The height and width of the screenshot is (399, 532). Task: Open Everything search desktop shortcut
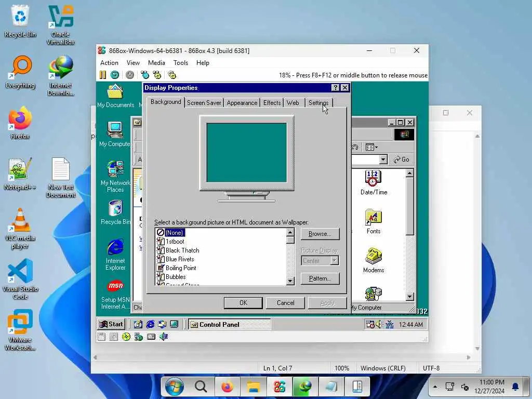(20, 72)
